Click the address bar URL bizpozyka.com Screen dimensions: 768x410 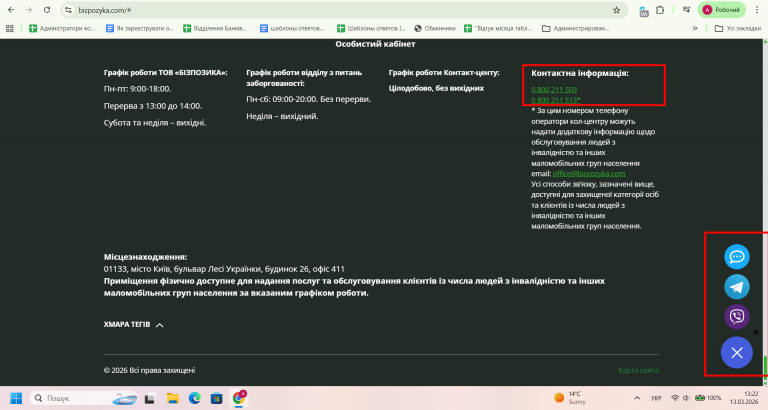pos(105,10)
